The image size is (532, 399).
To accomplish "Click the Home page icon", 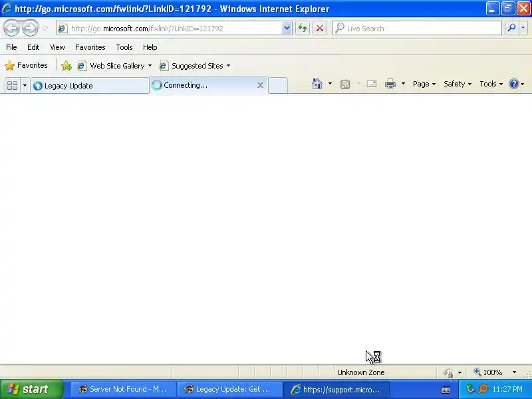I will (317, 84).
